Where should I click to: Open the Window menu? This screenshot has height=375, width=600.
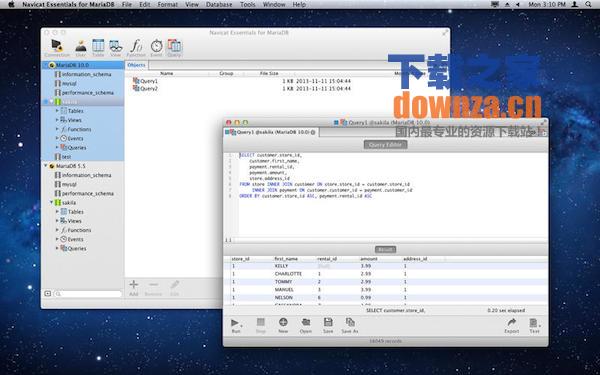point(274,4)
